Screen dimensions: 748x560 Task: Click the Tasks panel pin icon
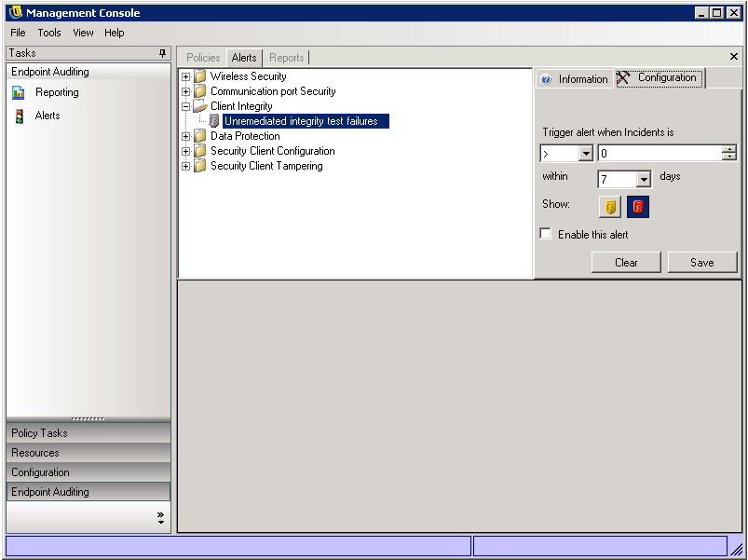pyautogui.click(x=163, y=53)
